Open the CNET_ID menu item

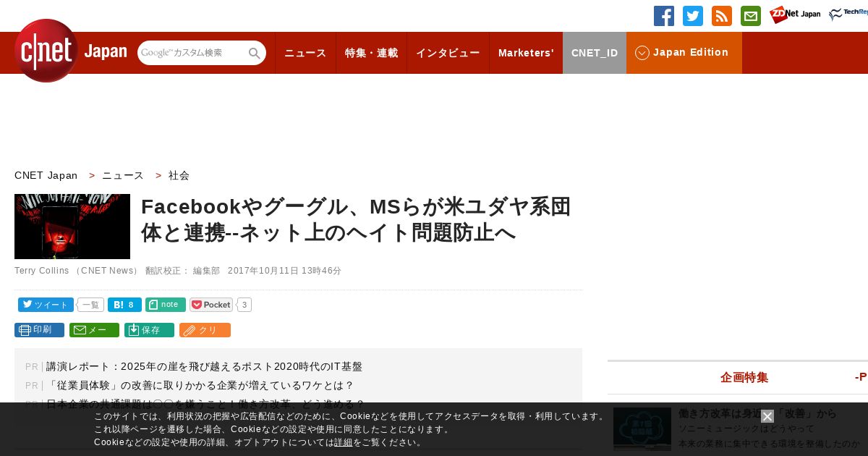595,53
